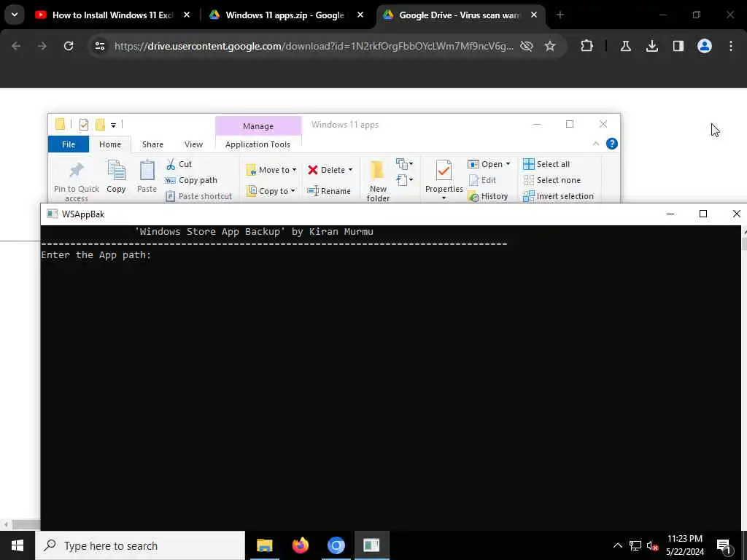Click the WSAppBak console vertical scrollbar
This screenshot has height=560, width=747.
[744, 377]
